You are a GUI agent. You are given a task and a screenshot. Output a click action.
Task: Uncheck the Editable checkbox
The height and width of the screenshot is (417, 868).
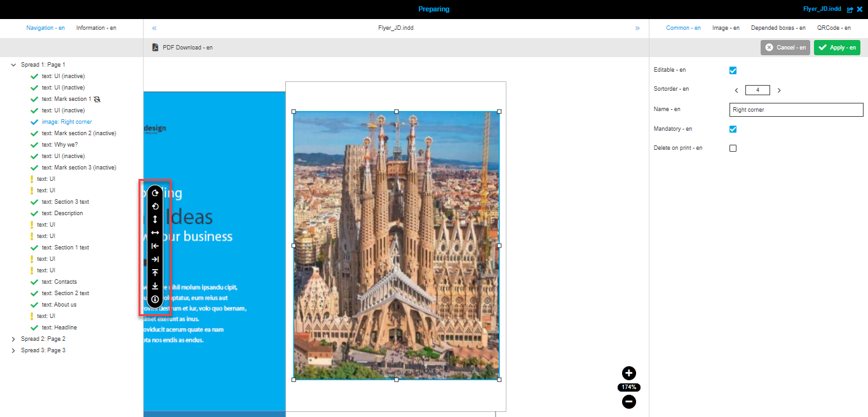(733, 70)
